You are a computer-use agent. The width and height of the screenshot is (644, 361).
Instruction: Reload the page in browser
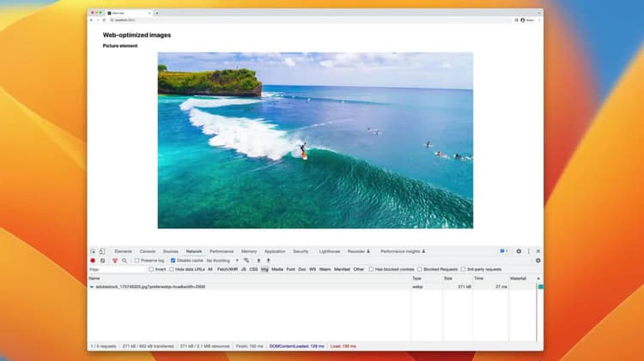pos(104,20)
